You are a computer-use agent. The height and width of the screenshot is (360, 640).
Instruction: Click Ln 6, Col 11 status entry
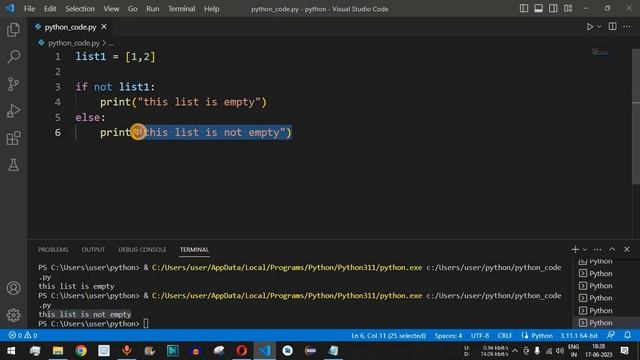click(388, 336)
